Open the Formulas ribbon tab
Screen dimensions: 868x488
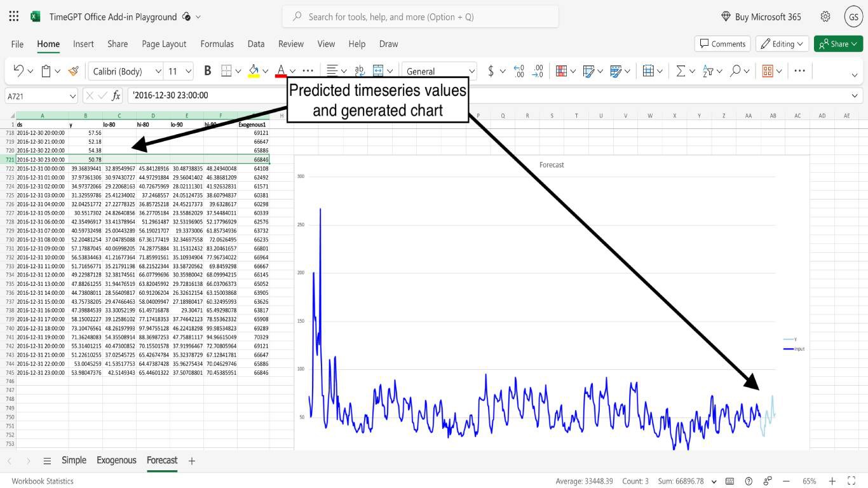click(x=217, y=44)
